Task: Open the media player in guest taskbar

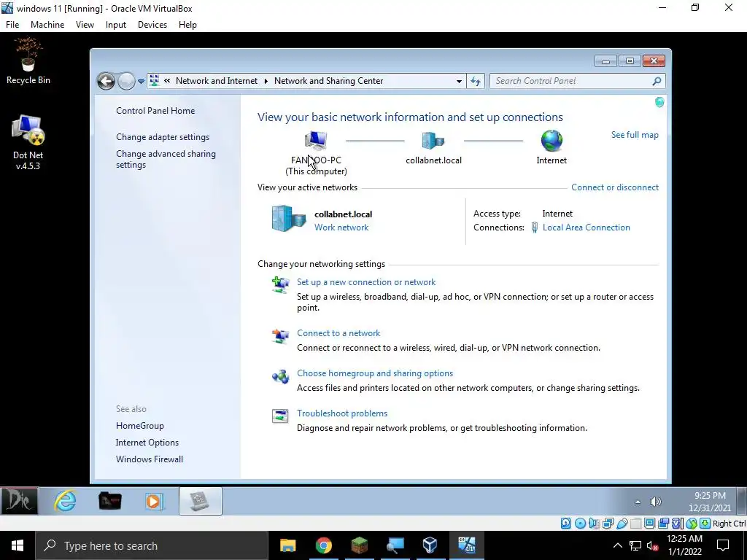Action: [x=153, y=501]
